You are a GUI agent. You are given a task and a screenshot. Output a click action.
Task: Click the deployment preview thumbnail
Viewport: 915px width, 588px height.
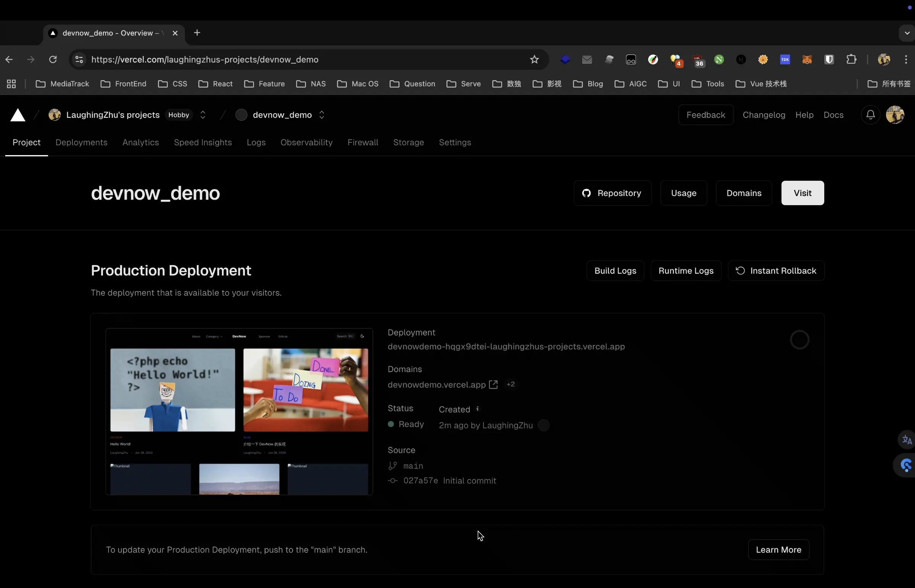coord(239,411)
